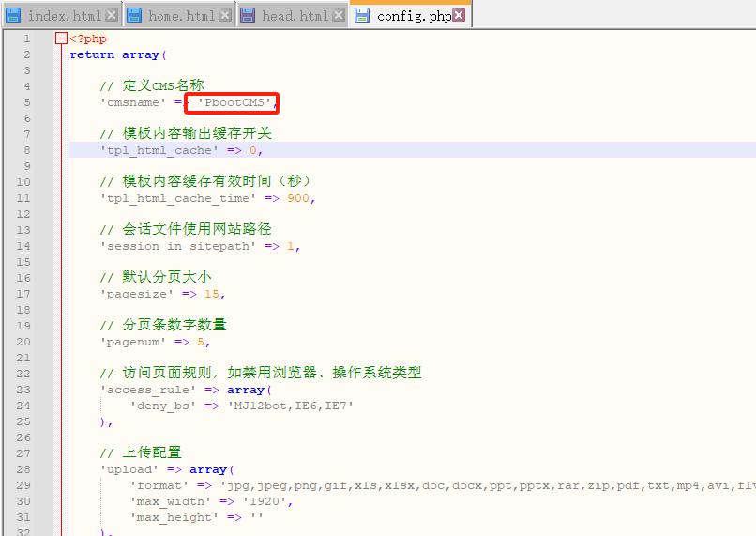Click the save-state icon on index.html tab

pos(14,15)
